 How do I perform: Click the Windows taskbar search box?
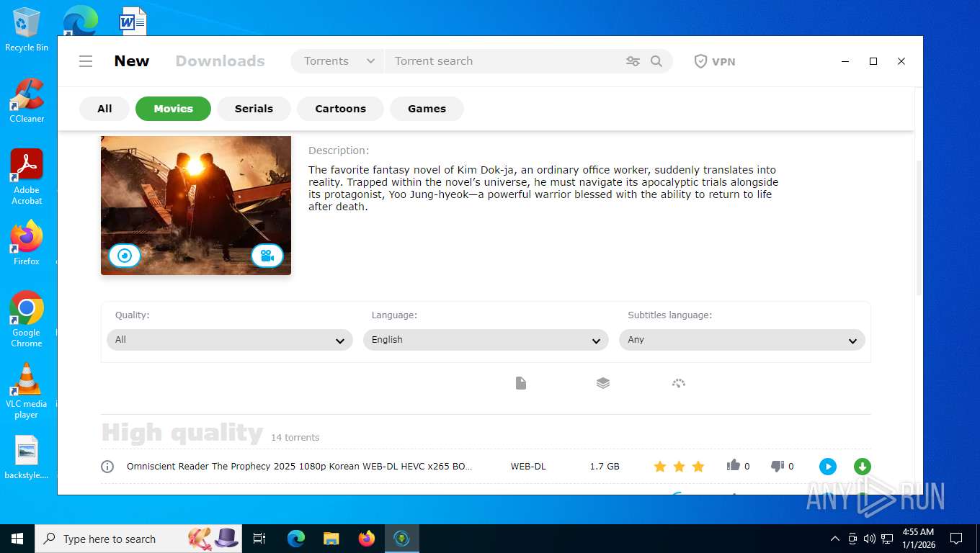(138, 539)
